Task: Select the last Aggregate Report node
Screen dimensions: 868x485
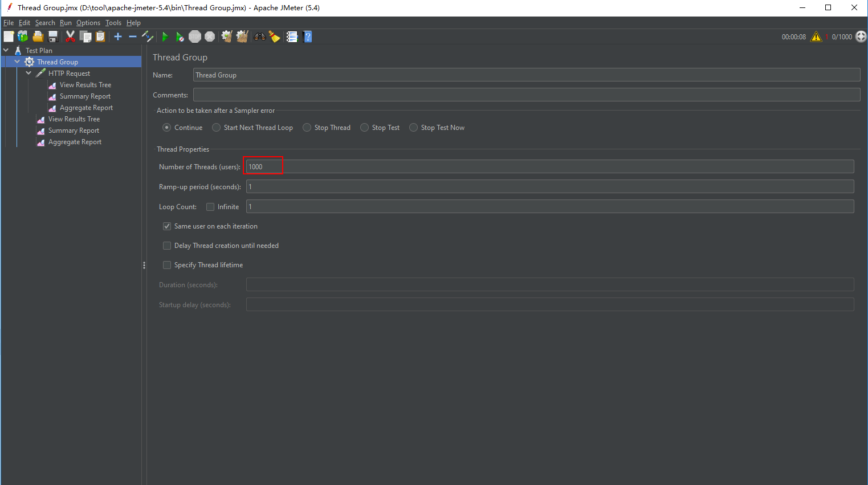Action: point(75,142)
